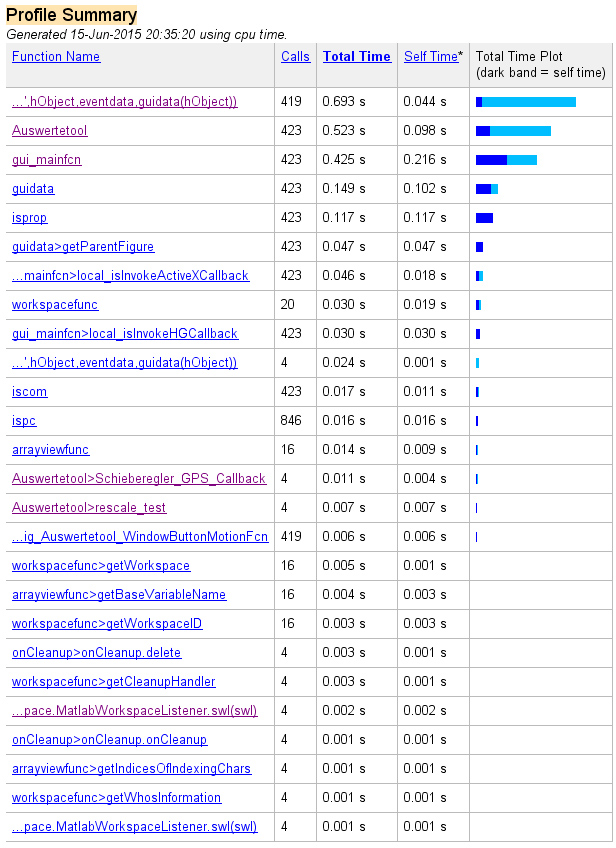Screen dimensions: 616x848
Task: View the Auswertetool>rescale_test function
Action: click(89, 508)
